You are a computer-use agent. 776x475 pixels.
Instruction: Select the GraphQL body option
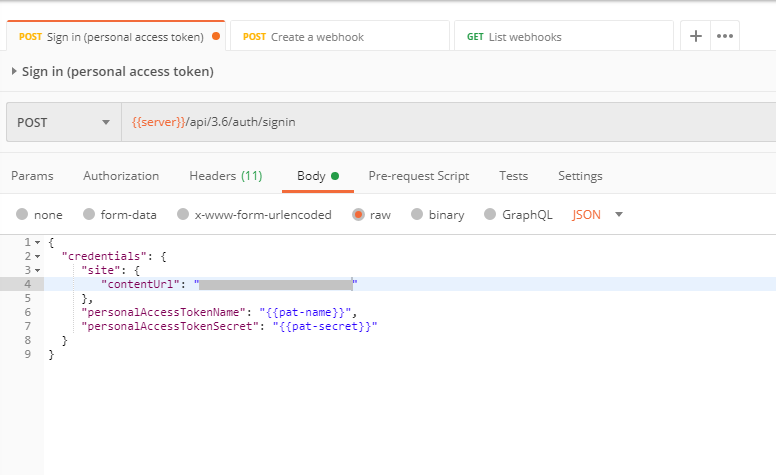pyautogui.click(x=490, y=214)
